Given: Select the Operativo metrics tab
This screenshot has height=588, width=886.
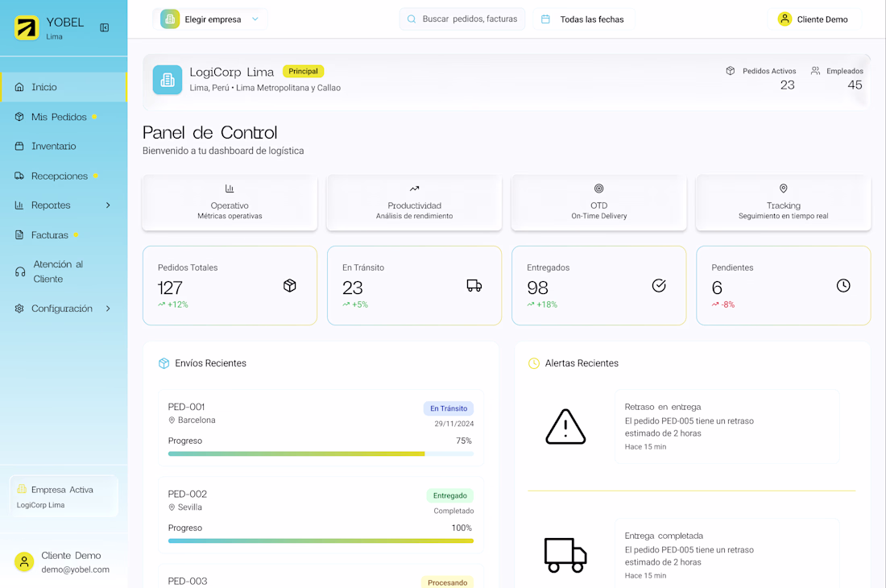Looking at the screenshot, I should (x=230, y=203).
